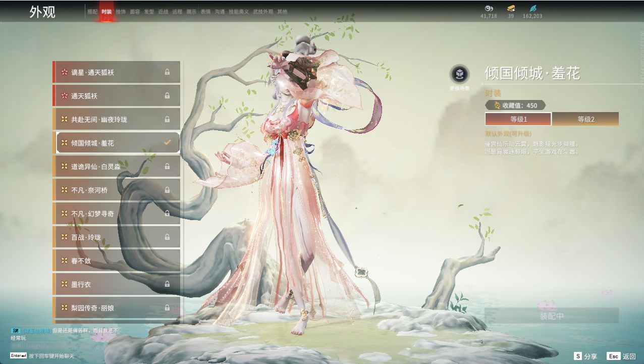The height and width of the screenshot is (364, 644).
Task: Select the 等级1 option
Action: tap(518, 120)
